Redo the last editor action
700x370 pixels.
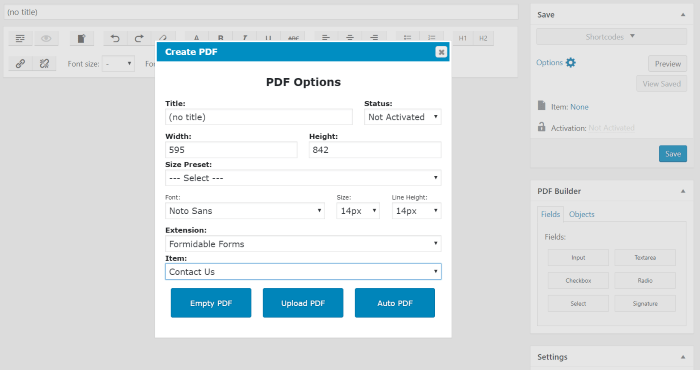click(x=139, y=38)
